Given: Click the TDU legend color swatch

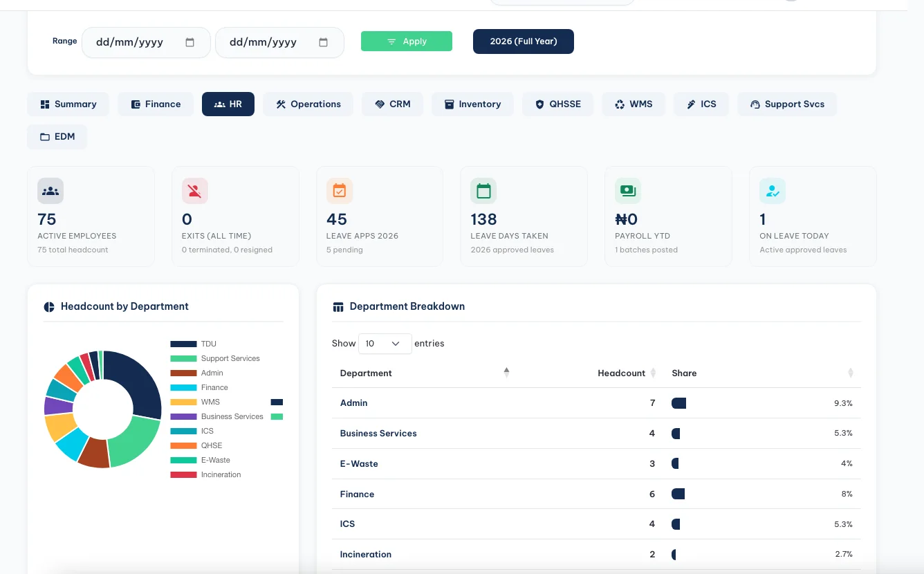Looking at the screenshot, I should click(184, 344).
